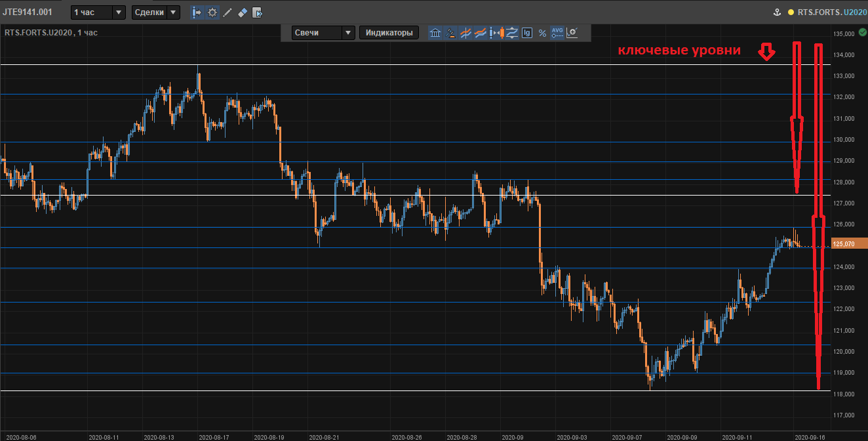The width and height of the screenshot is (868, 441).
Task: Open chart settings gear icon
Action: pyautogui.click(x=212, y=12)
